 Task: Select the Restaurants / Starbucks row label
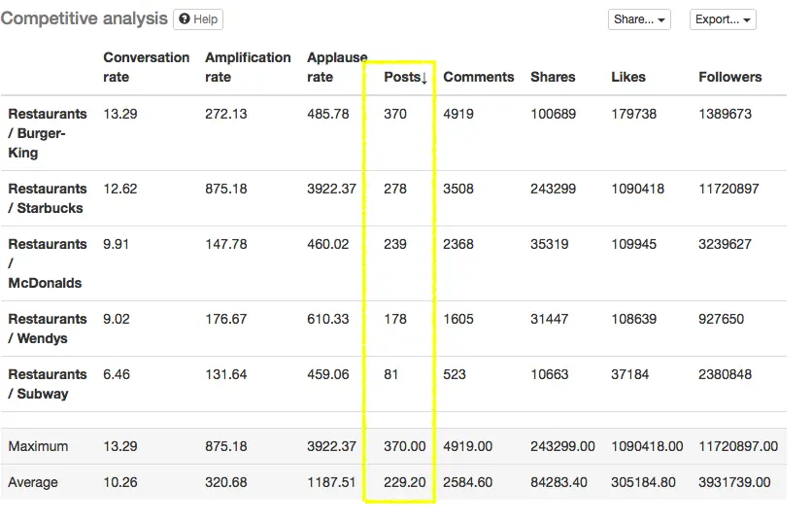click(47, 198)
